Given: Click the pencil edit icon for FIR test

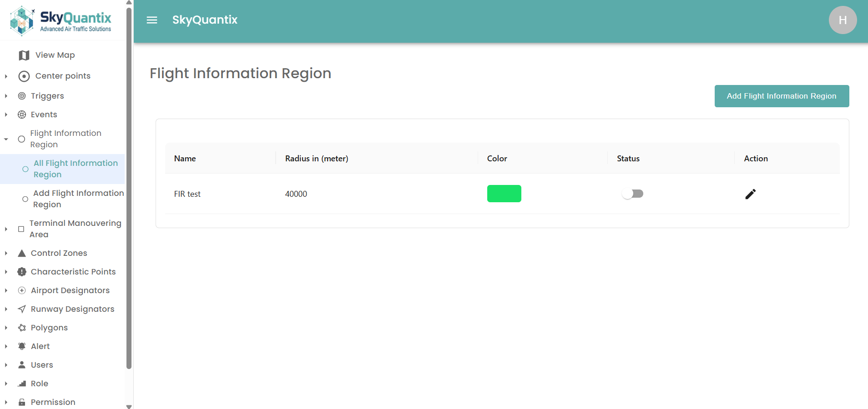Looking at the screenshot, I should point(750,194).
